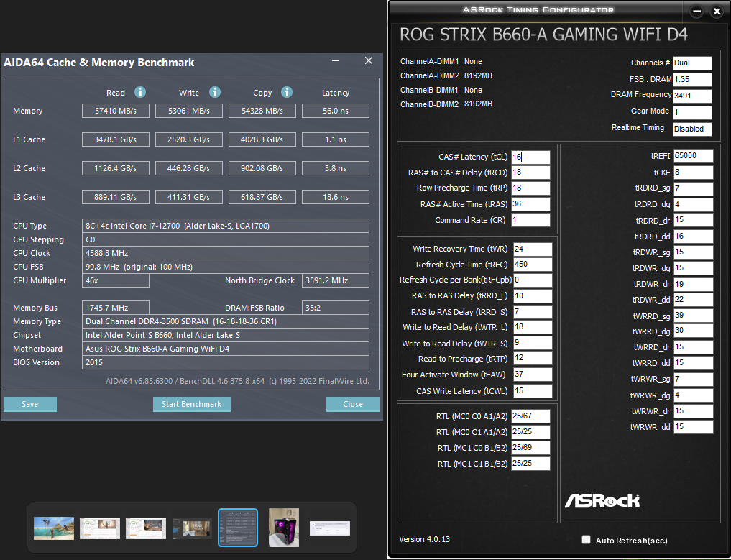The image size is (731, 560).
Task: Click the Memory Read value 57410 MB/s
Action: click(116, 111)
